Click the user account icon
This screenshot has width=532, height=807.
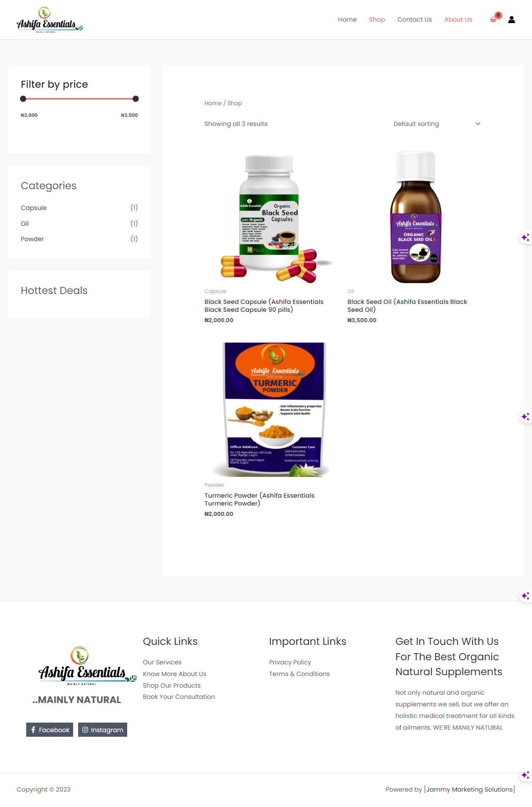point(512,20)
